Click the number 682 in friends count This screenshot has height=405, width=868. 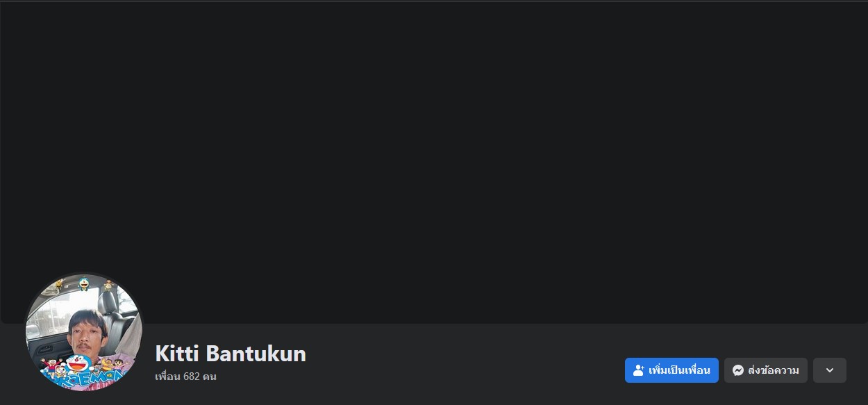[192, 377]
